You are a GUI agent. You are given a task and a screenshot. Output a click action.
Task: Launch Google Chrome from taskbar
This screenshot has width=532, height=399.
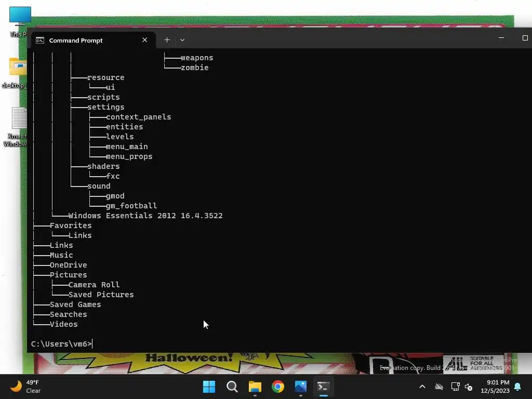coord(278,387)
